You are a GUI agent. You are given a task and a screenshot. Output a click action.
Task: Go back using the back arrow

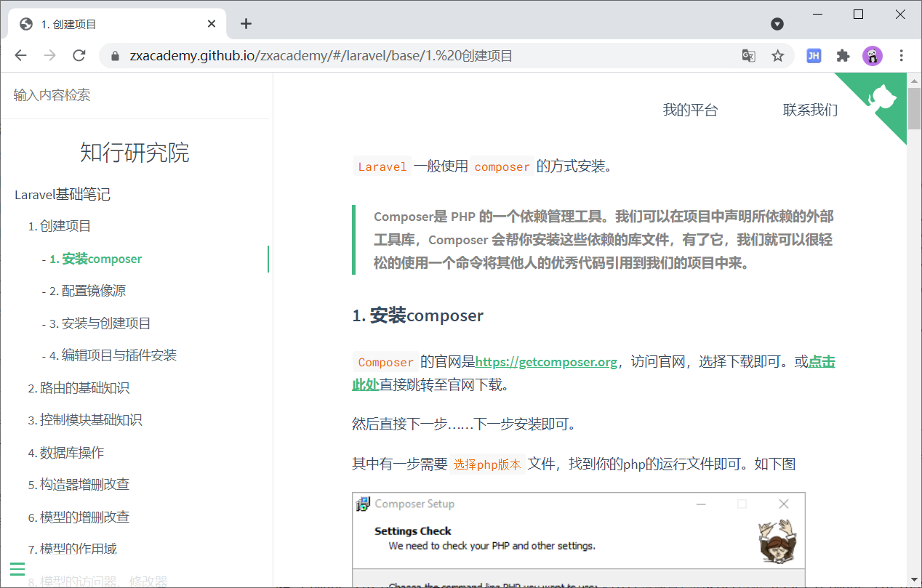20,55
